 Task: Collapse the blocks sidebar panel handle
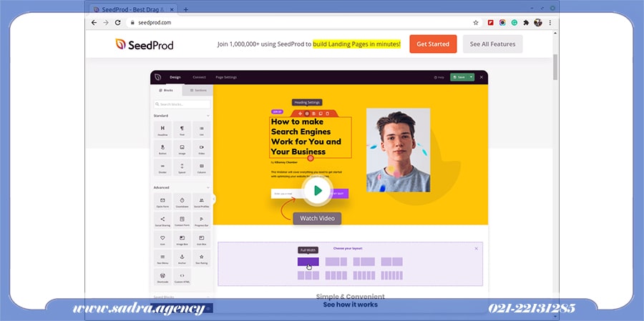click(214, 199)
